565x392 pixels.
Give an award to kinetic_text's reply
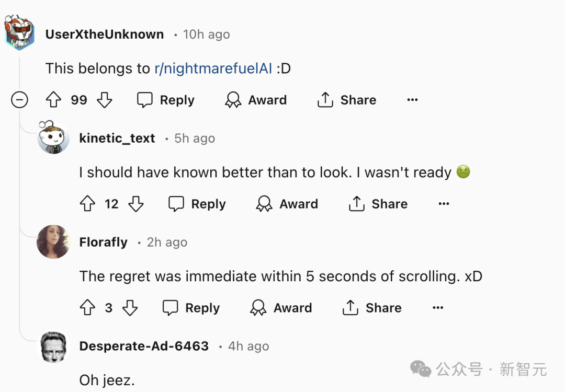287,204
